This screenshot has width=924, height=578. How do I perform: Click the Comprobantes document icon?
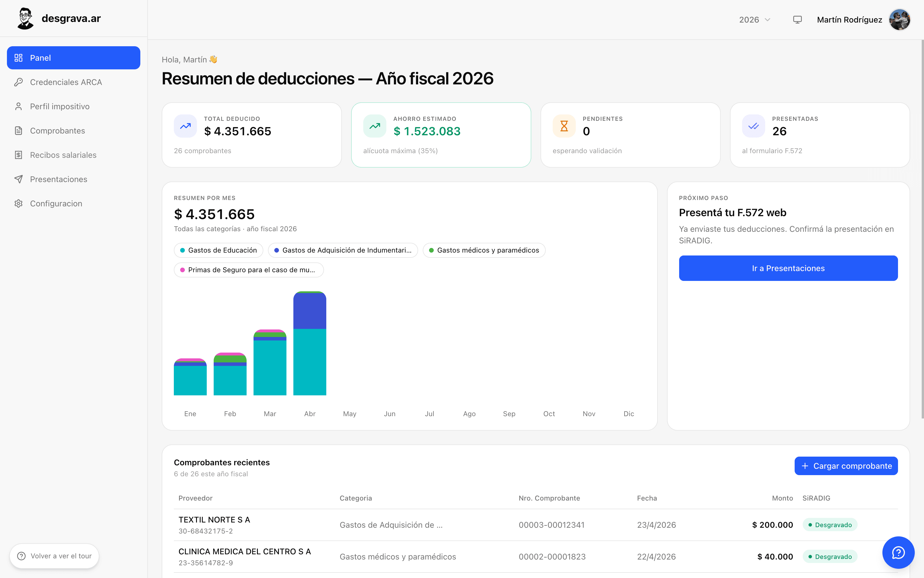pyautogui.click(x=18, y=131)
